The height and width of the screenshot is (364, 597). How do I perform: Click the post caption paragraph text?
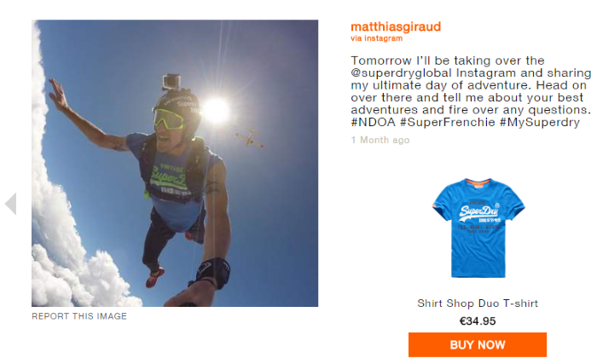pos(471,91)
